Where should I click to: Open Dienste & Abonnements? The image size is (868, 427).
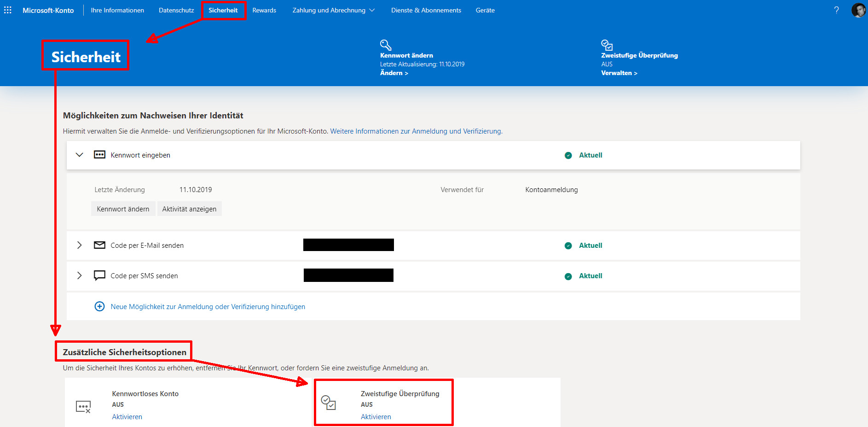pyautogui.click(x=426, y=10)
